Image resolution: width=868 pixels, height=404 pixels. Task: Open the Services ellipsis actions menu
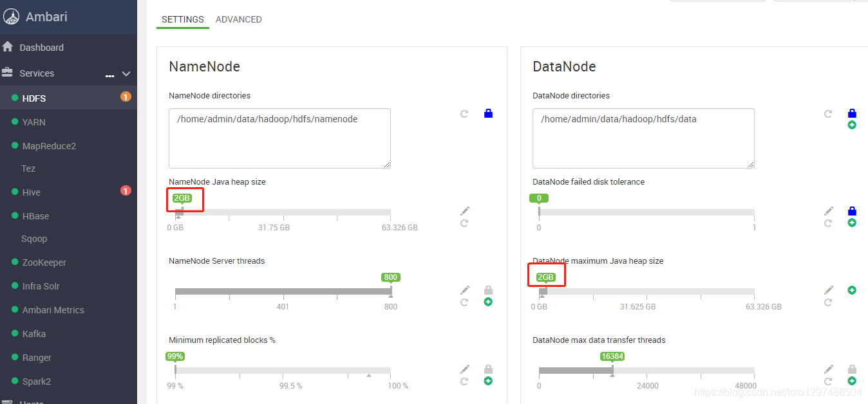pyautogui.click(x=110, y=76)
